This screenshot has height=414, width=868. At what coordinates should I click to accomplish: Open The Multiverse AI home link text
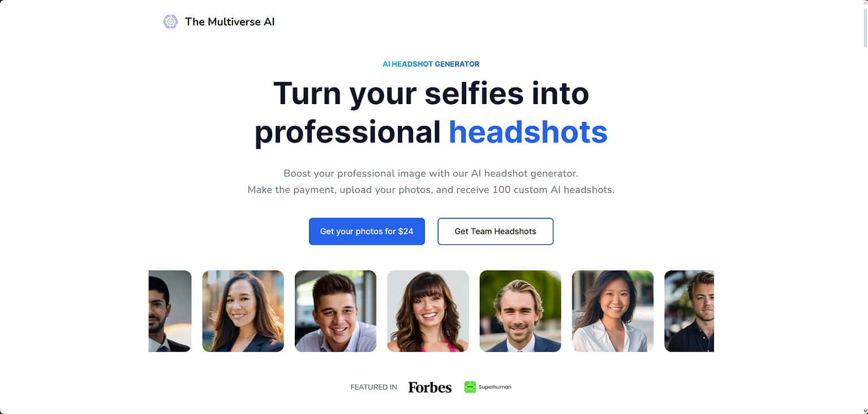[x=230, y=22]
